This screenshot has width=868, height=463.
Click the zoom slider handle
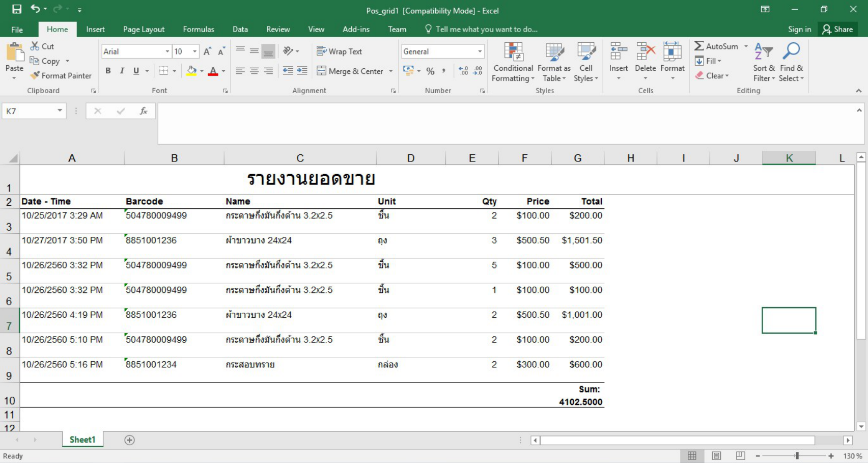tap(797, 456)
